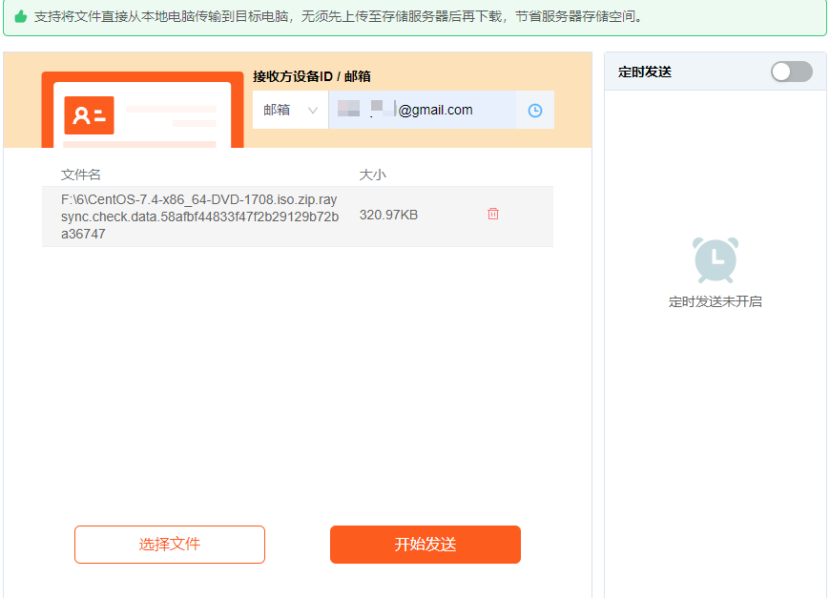The width and height of the screenshot is (830, 598).
Task: Click the 文件名 column header
Action: (x=81, y=175)
